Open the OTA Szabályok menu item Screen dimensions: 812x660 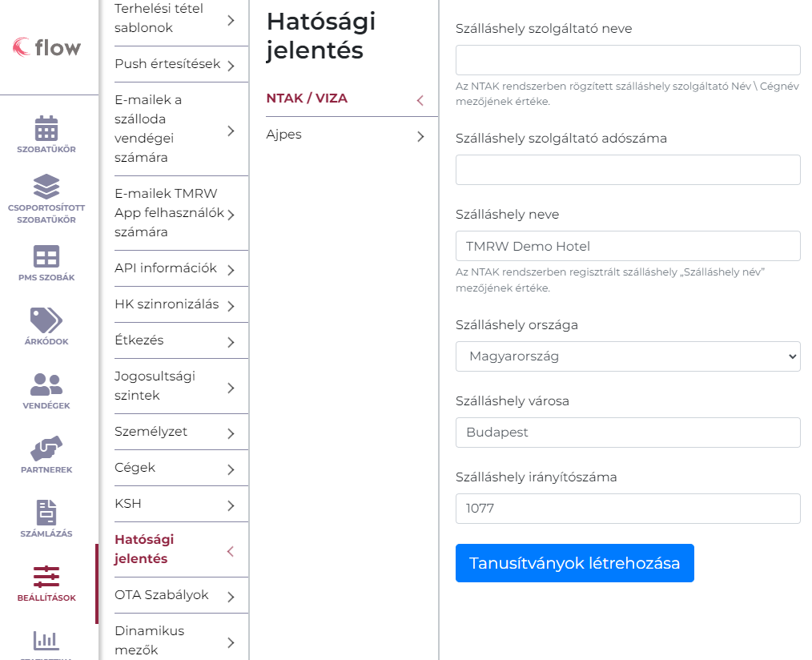pos(175,596)
